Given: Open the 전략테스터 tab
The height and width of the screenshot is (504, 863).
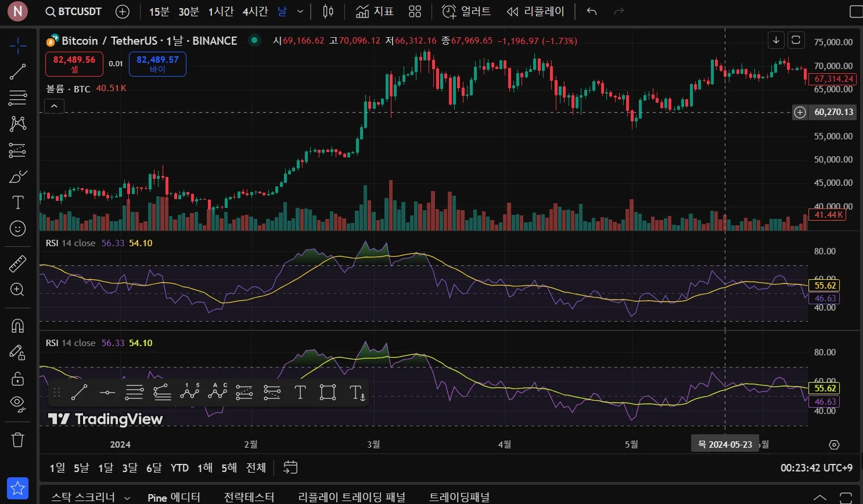Looking at the screenshot, I should point(249,497).
